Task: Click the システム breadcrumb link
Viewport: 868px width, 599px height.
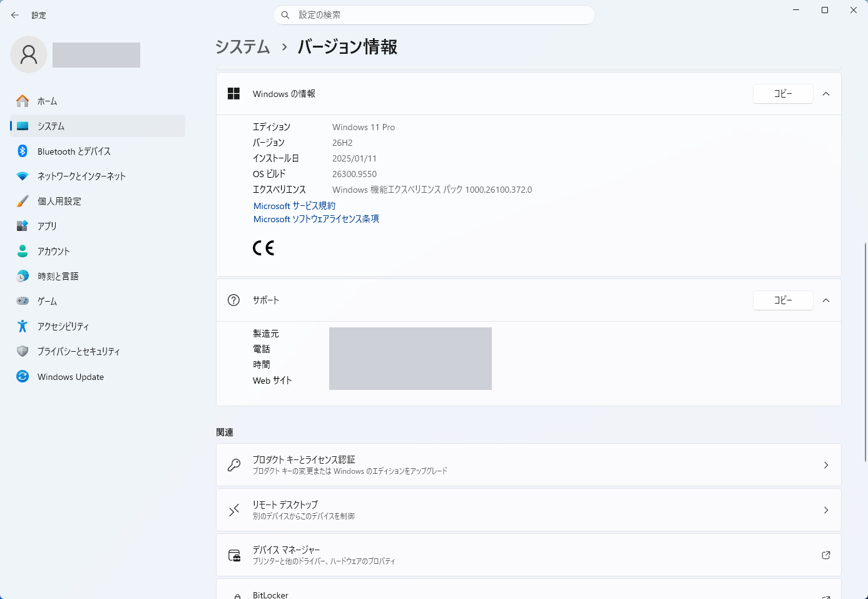Action: tap(243, 47)
